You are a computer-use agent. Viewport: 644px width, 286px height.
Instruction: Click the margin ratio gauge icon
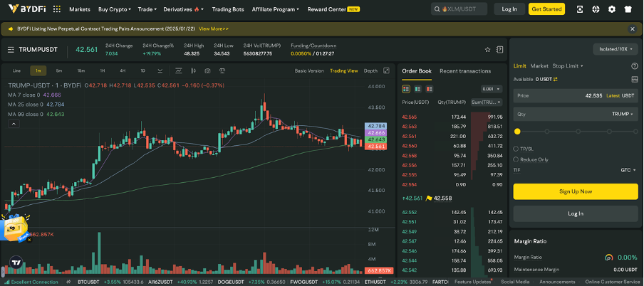tap(608, 258)
